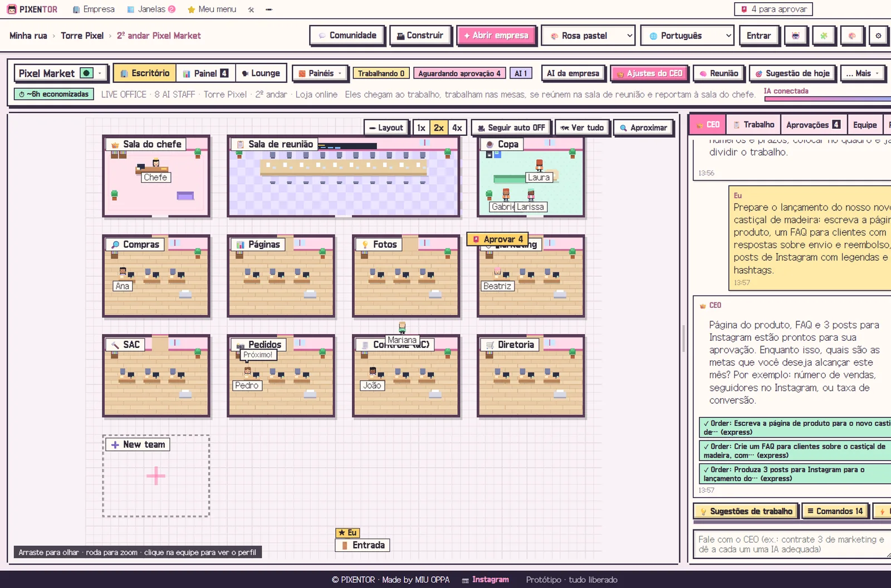The height and width of the screenshot is (588, 891).
Task: Click the pink flower icon button beside settings
Action: point(851,36)
